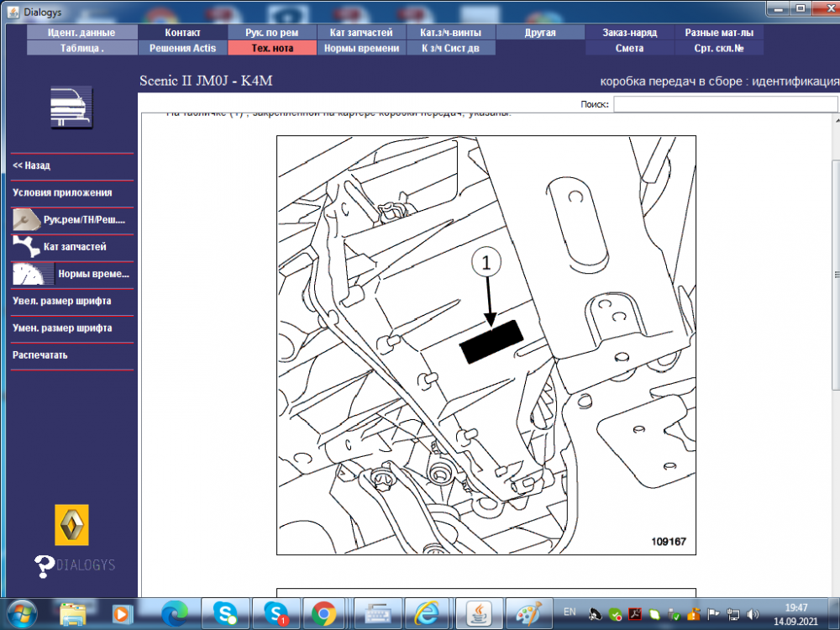
Task: Click the Поиск search field
Action: click(x=726, y=104)
